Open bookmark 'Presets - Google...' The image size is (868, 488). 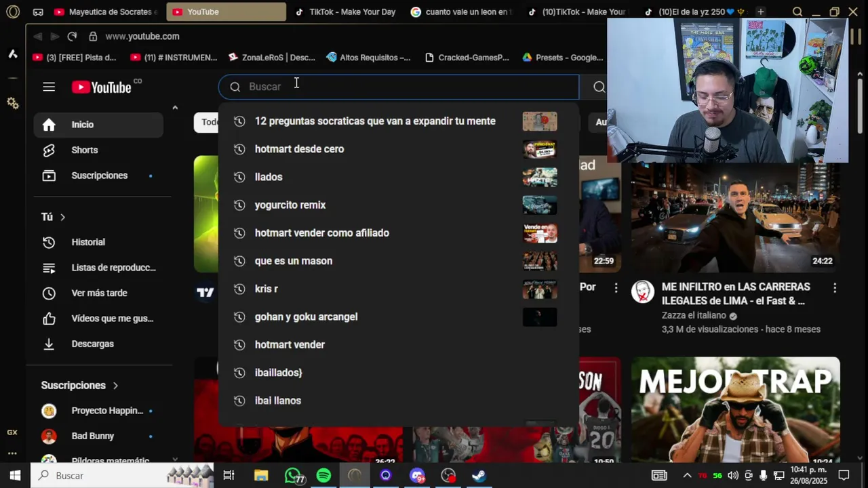pos(563,58)
